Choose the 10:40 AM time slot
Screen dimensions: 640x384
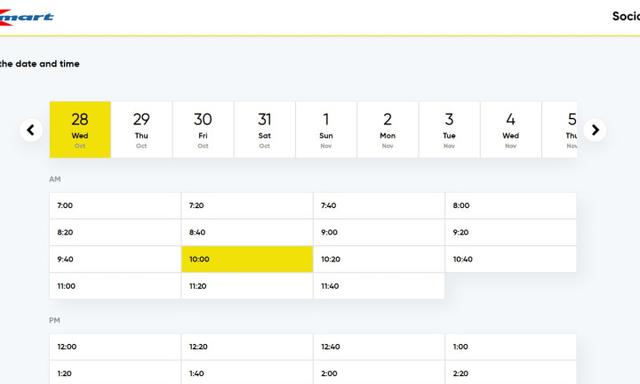coord(511,260)
